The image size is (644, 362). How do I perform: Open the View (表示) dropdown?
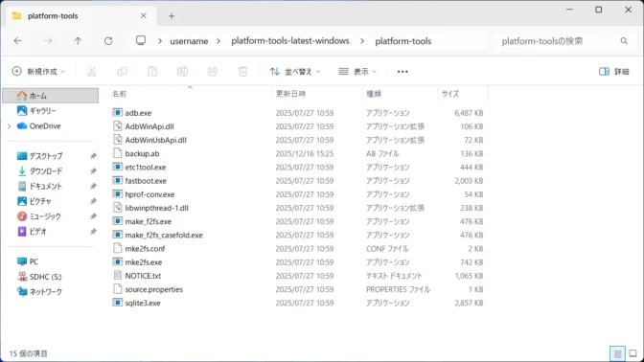pos(356,72)
